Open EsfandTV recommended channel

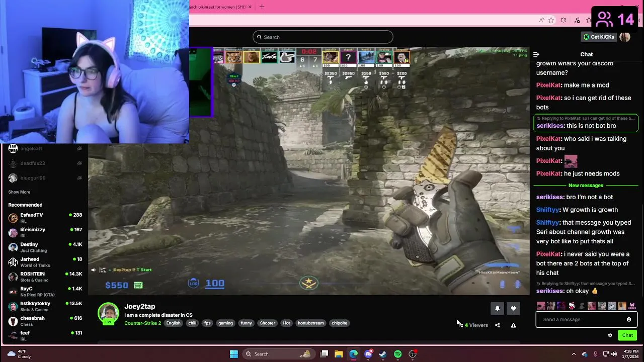(45, 218)
